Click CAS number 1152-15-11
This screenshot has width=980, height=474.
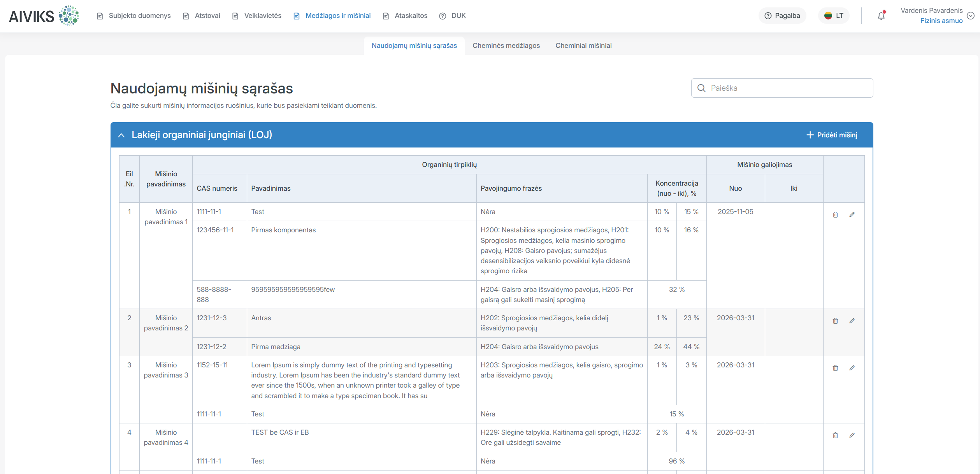click(220, 380)
